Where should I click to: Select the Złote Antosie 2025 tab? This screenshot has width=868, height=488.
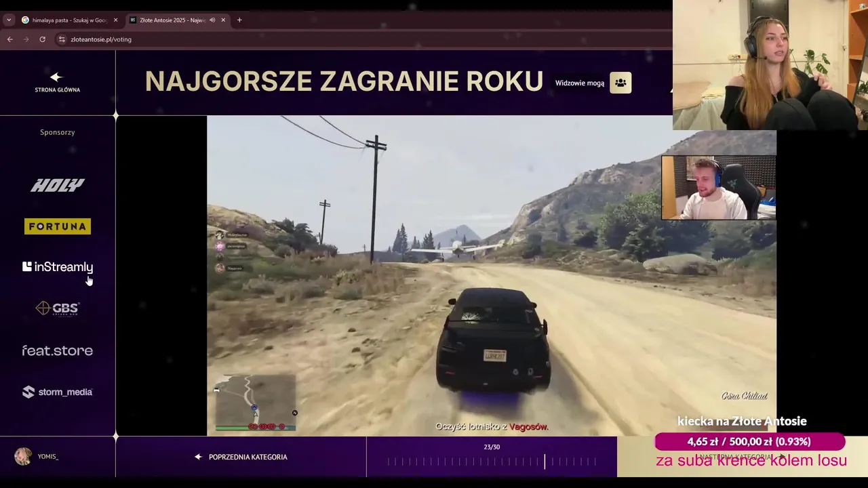coord(176,20)
